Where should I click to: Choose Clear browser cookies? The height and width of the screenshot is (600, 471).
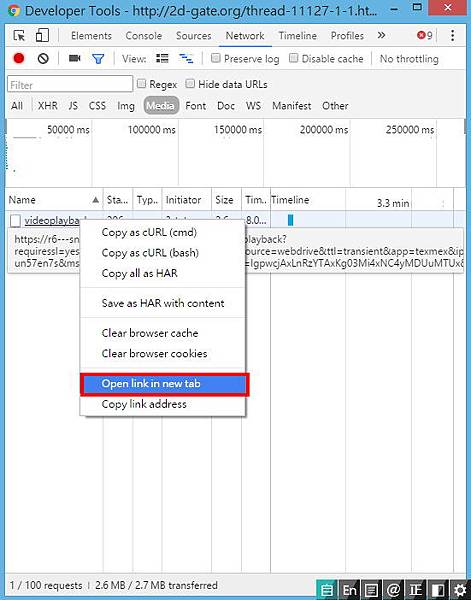coord(163,353)
